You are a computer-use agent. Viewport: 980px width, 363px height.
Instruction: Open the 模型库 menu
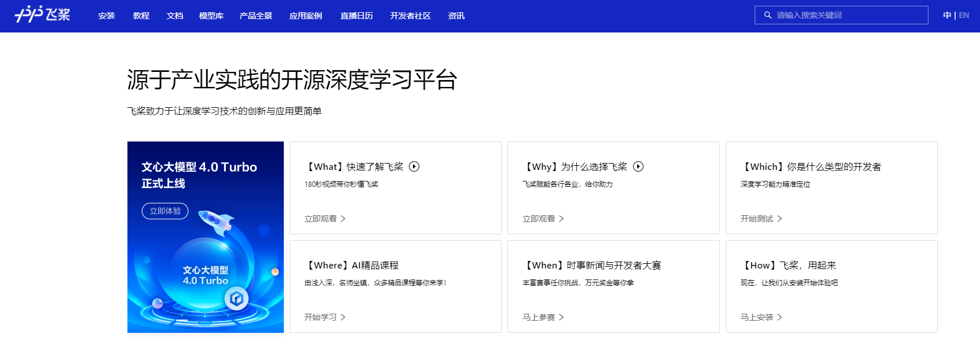click(211, 16)
